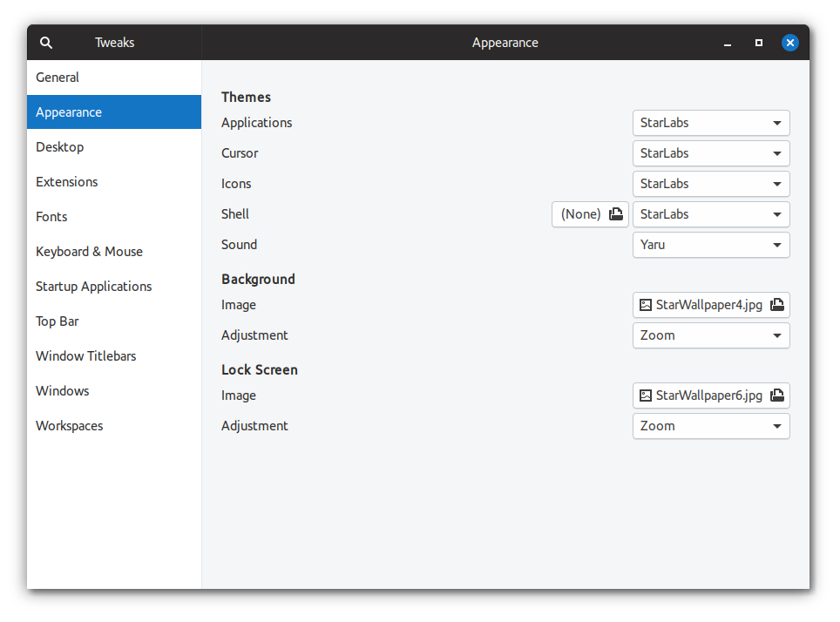The height and width of the screenshot is (622, 840).
Task: Click the search magnifier icon in Tweaks header
Action: pyautogui.click(x=46, y=43)
